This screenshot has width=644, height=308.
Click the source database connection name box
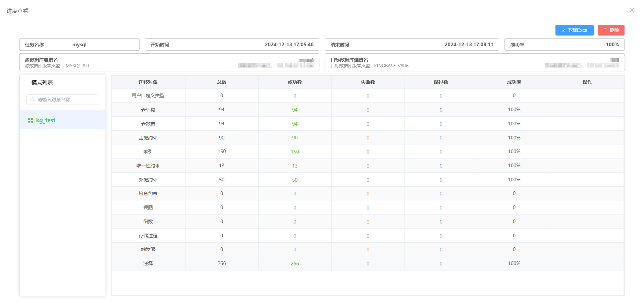pos(169,62)
